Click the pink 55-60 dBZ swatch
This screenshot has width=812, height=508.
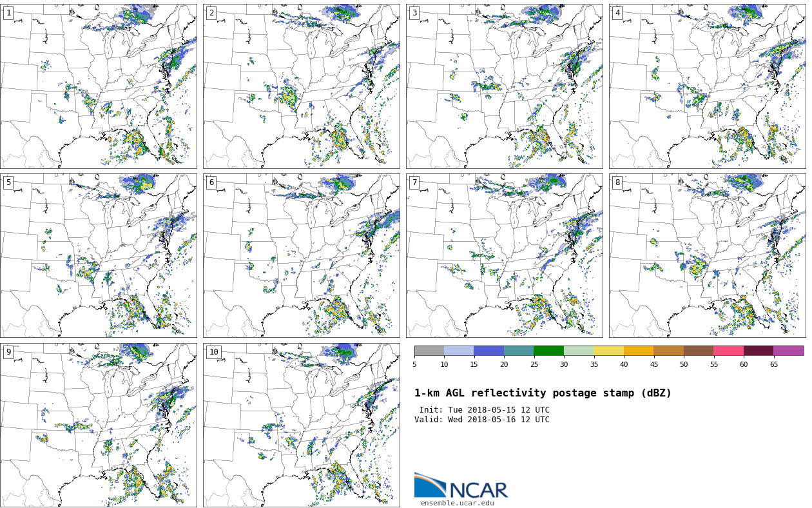click(728, 351)
